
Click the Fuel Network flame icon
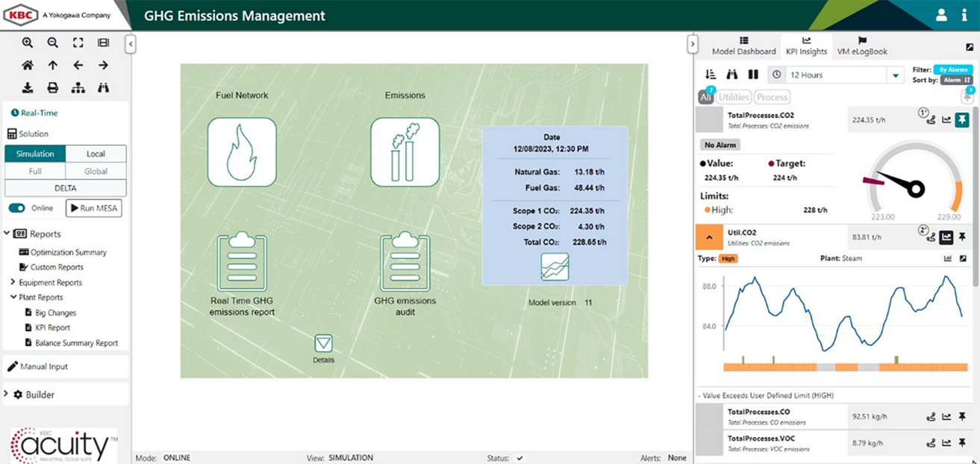[241, 152]
